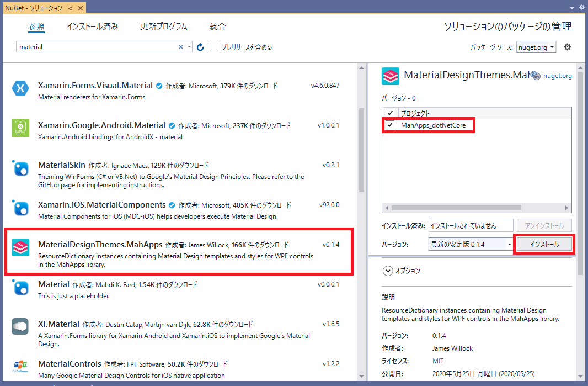Switch to the 統合 tab

click(217, 27)
